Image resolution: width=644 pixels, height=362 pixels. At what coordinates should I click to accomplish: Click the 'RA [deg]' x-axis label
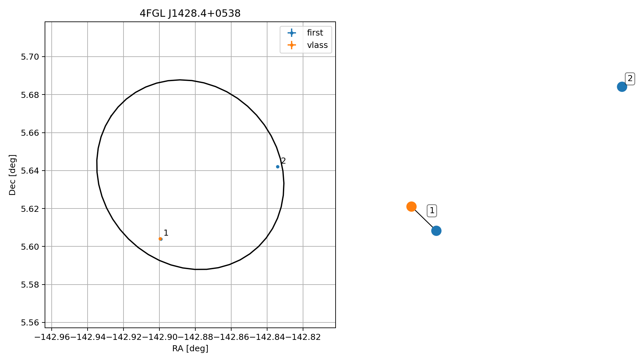[x=190, y=349]
